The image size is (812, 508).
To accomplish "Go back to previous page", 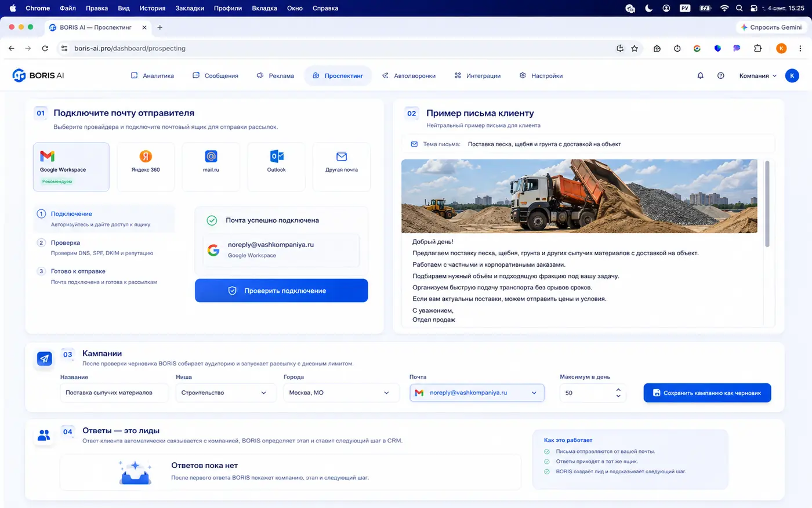I will click(12, 49).
